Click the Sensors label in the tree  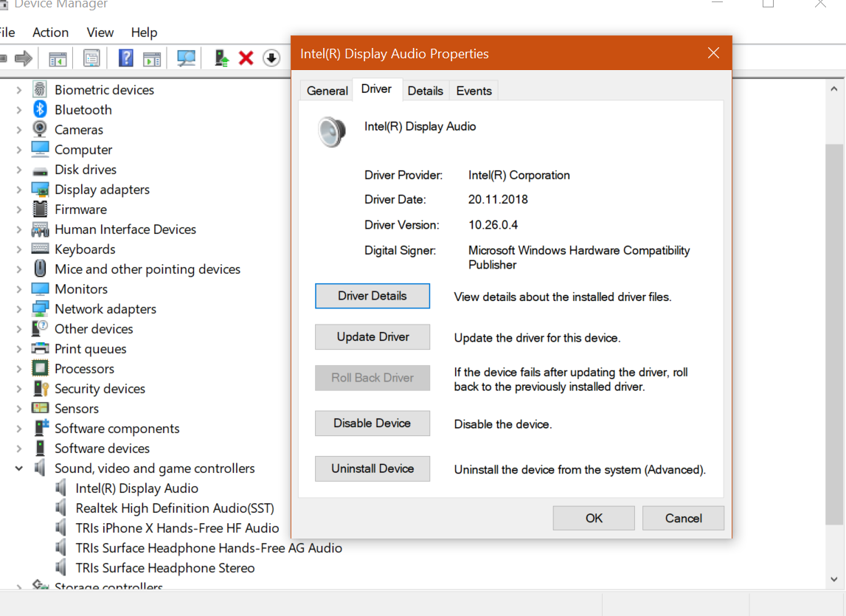[x=77, y=409]
